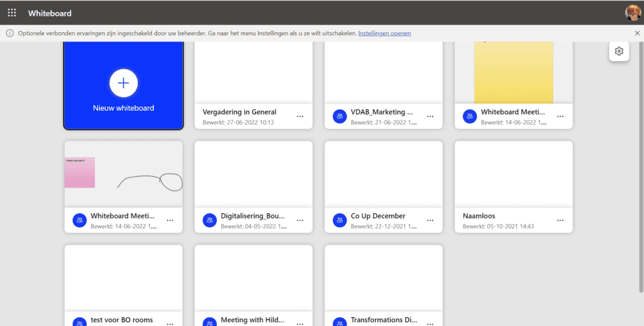Open more options for yellow note Whiteboard Meeting
Image resolution: width=644 pixels, height=326 pixels.
tap(560, 116)
